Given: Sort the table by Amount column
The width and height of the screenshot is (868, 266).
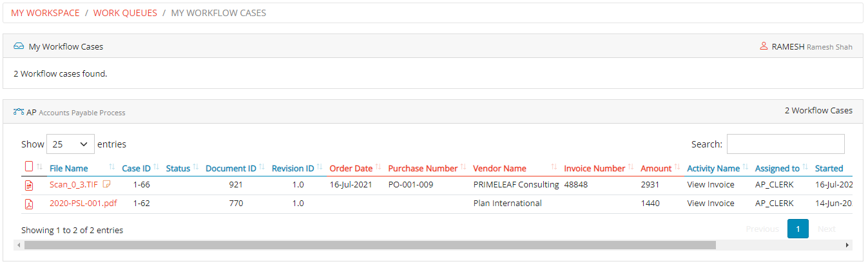Looking at the screenshot, I should point(656,169).
